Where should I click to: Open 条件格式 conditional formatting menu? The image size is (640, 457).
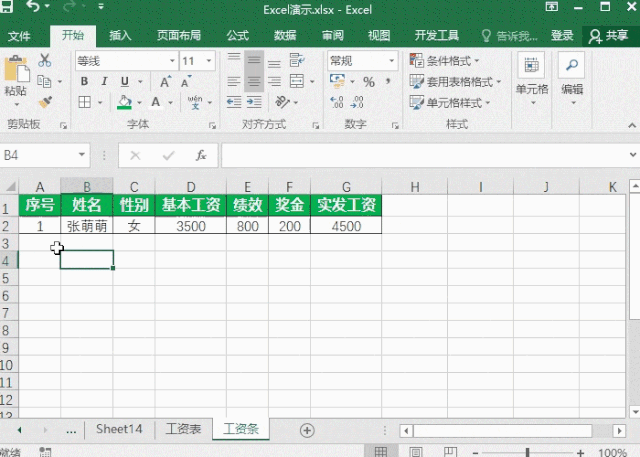pyautogui.click(x=445, y=61)
